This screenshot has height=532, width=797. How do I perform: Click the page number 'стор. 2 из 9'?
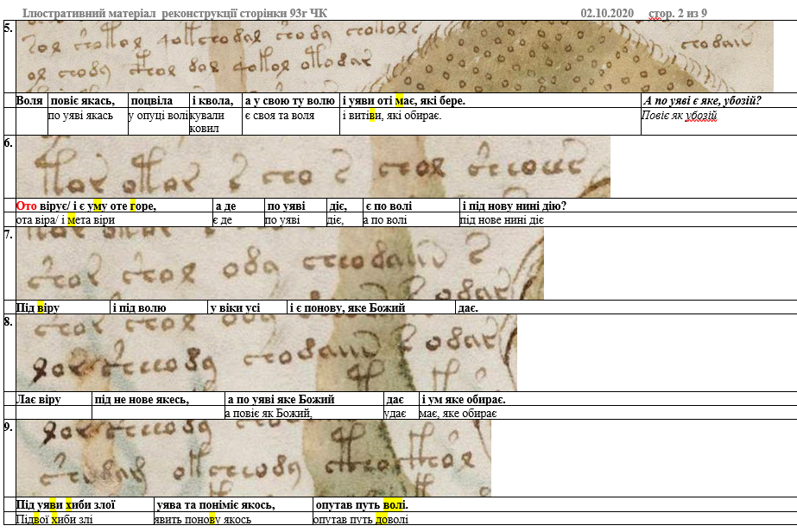(678, 13)
